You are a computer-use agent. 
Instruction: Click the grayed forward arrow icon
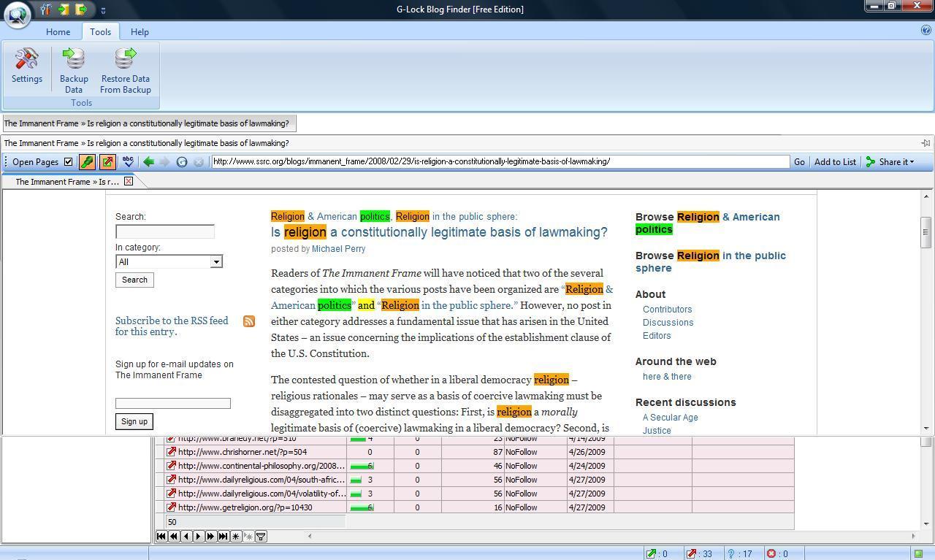(x=165, y=162)
